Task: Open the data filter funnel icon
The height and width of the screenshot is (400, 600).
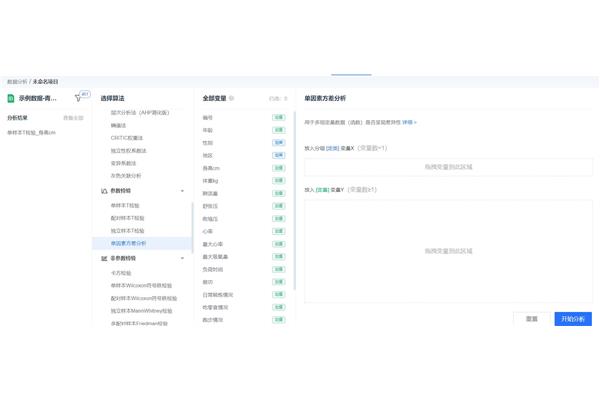Action: pyautogui.click(x=78, y=98)
